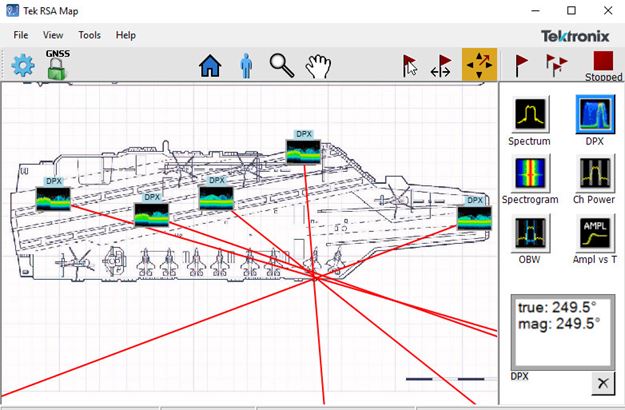Maximize the Tek RSA Map window
625x410 pixels.
(571, 10)
